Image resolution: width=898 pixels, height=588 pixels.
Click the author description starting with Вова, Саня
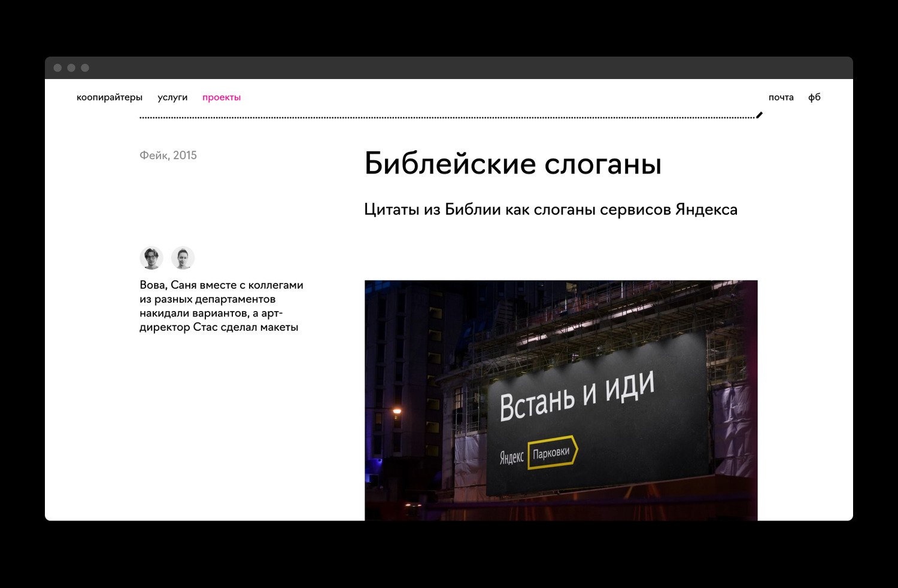222,306
